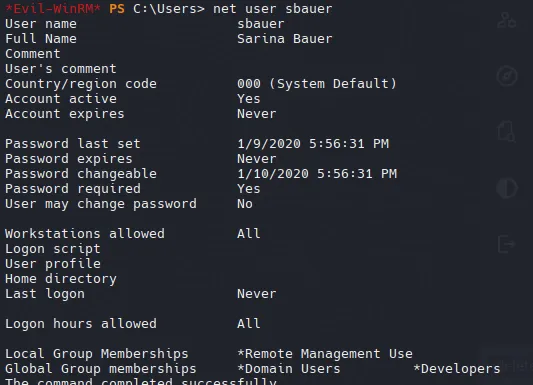Click the password changeable date 1/10/2020
The height and width of the screenshot is (385, 533).
coord(273,174)
